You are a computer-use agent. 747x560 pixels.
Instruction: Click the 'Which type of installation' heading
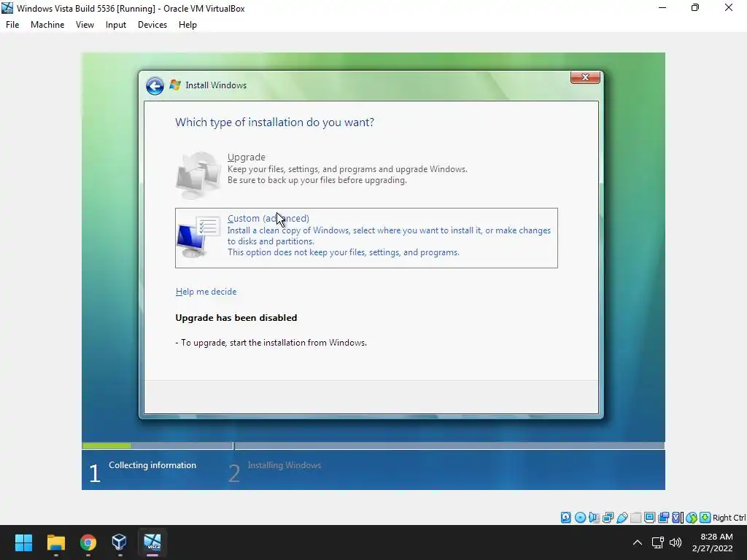(x=275, y=122)
